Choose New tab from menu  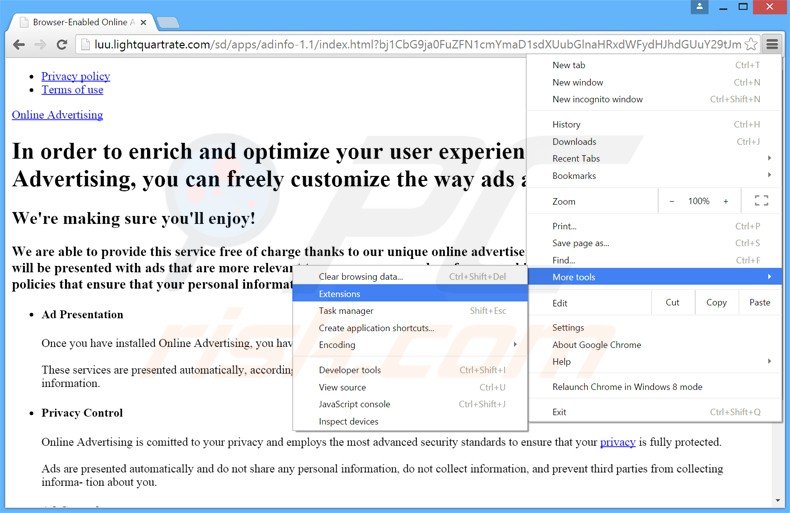(655, 65)
